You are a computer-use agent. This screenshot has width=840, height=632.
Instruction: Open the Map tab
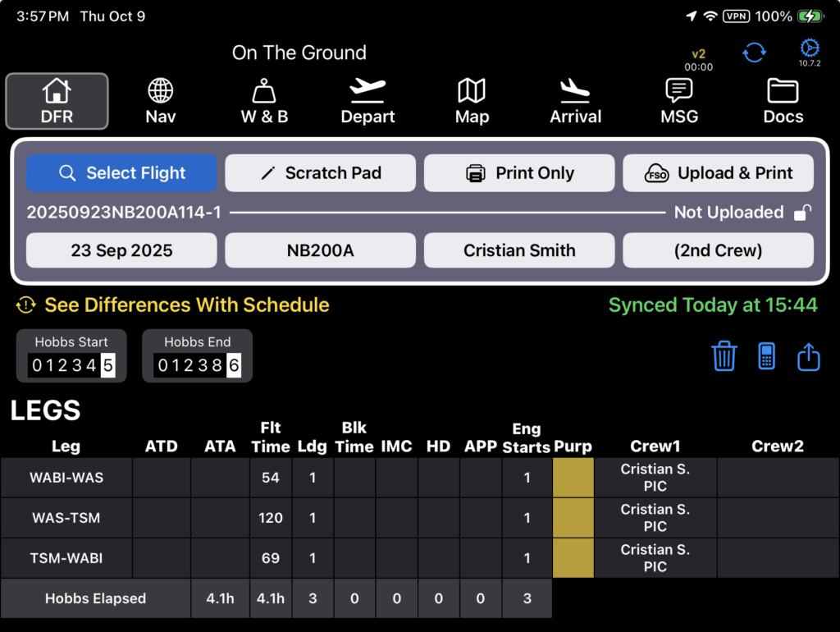click(472, 101)
